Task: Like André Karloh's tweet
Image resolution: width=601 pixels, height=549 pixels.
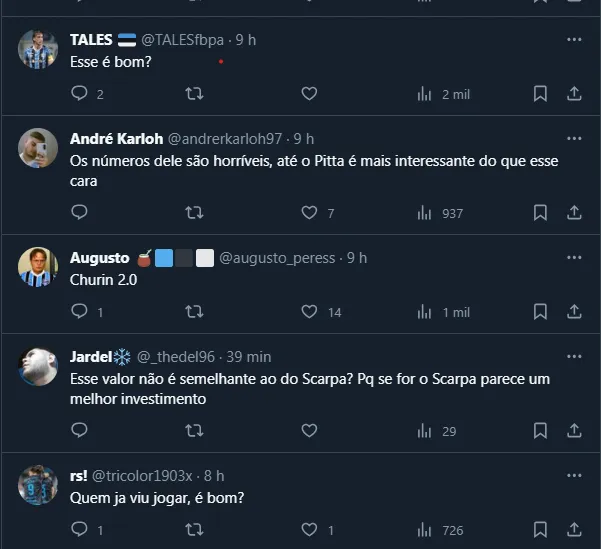Action: tap(310, 213)
